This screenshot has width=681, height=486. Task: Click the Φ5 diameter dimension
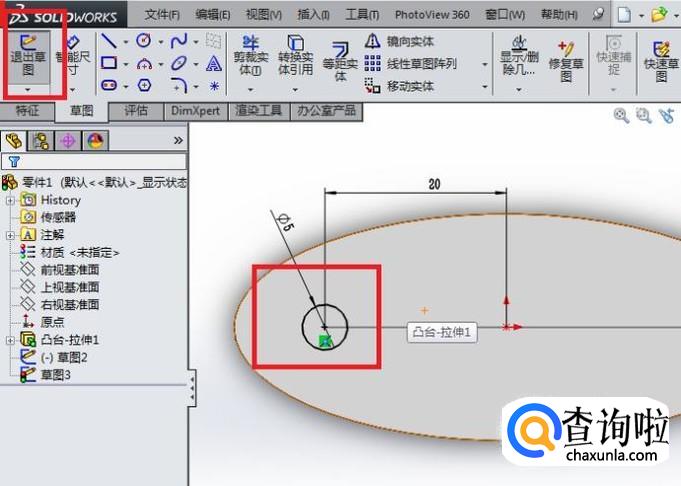[x=285, y=222]
